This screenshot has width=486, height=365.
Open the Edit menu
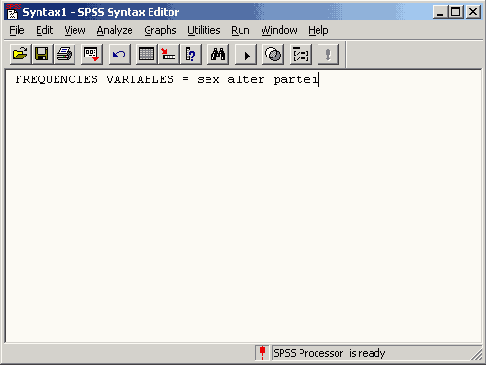point(44,30)
